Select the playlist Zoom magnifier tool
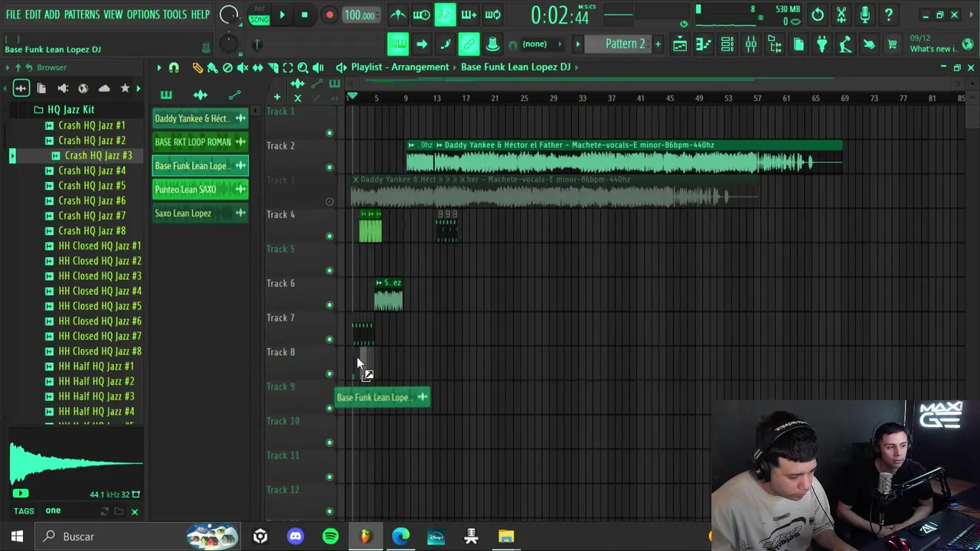 click(x=303, y=67)
